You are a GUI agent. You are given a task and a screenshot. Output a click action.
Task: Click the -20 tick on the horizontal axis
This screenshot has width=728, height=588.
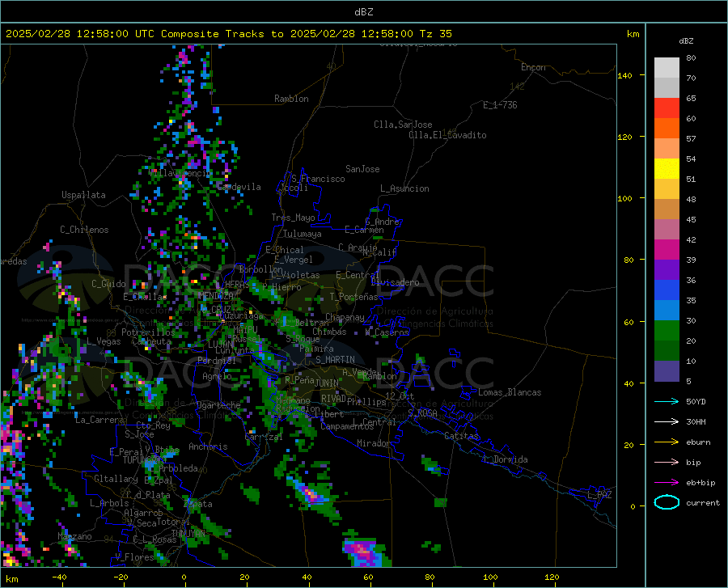click(x=121, y=577)
